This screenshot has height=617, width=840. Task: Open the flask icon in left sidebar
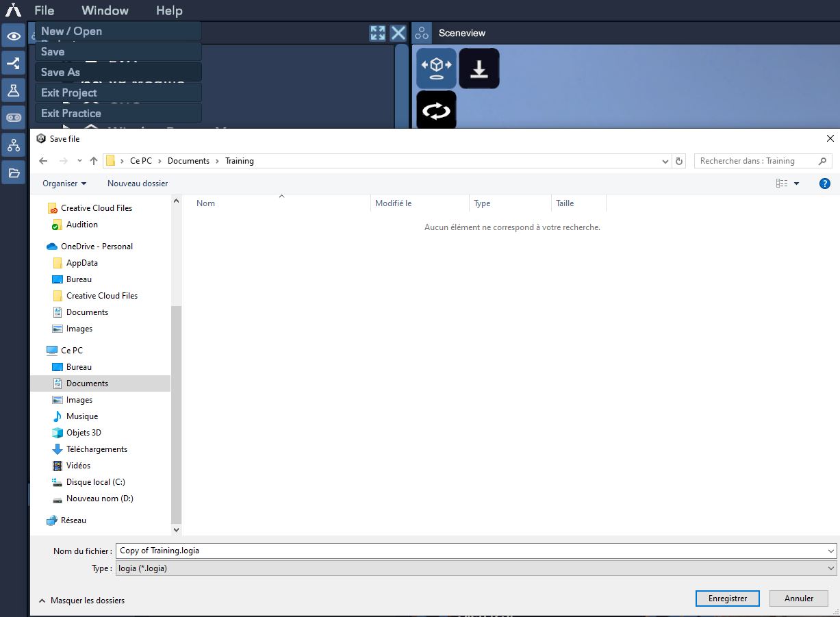14,90
